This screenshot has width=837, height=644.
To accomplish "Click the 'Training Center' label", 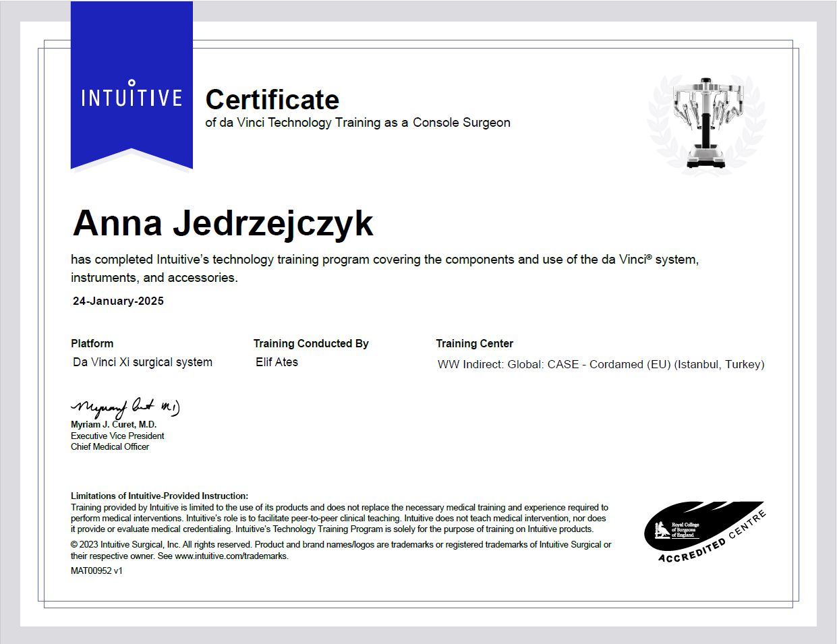I will tap(474, 343).
